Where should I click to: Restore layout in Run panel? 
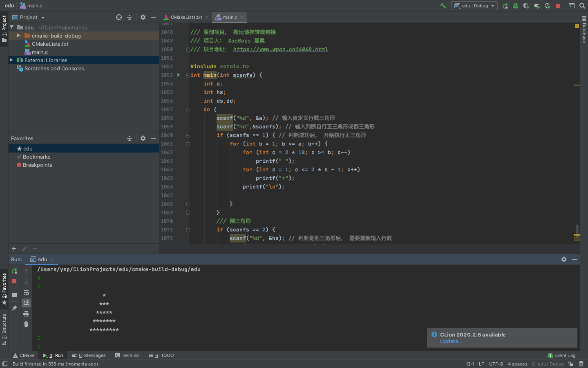click(x=14, y=294)
